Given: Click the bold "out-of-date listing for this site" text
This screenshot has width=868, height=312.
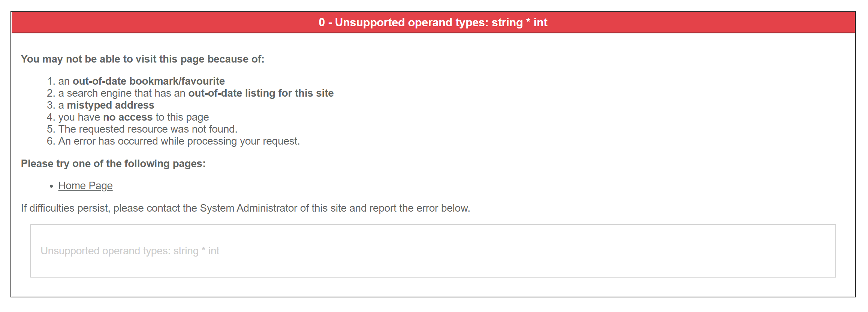Looking at the screenshot, I should [x=261, y=93].
